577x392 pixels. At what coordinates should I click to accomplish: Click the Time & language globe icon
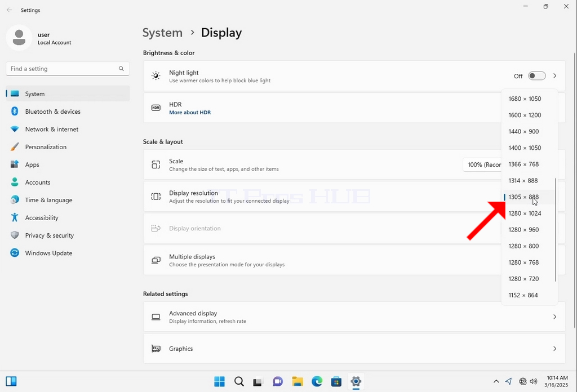15,200
